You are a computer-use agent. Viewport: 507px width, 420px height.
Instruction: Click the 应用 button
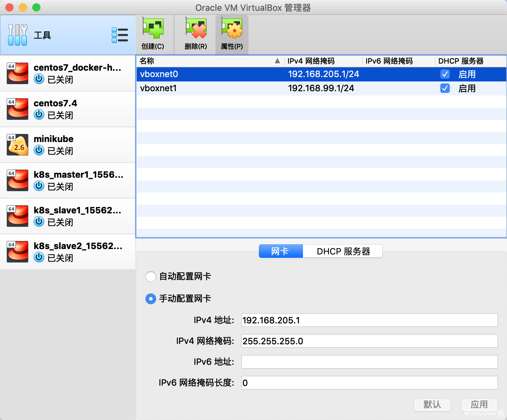[479, 405]
